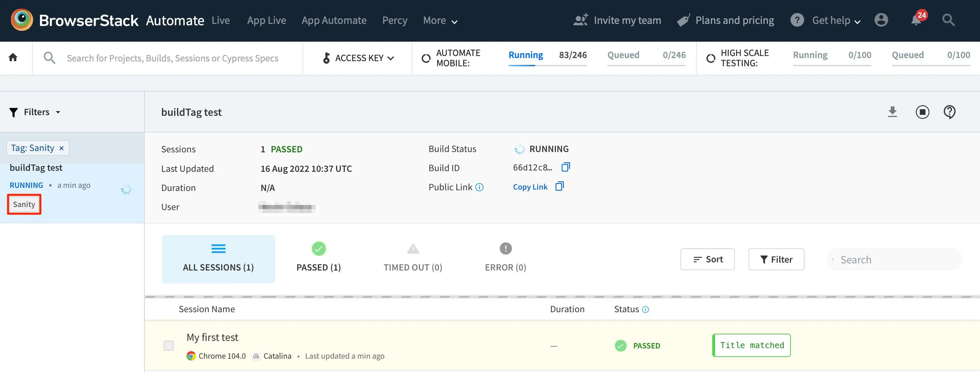Click the Sort button

pos(707,259)
